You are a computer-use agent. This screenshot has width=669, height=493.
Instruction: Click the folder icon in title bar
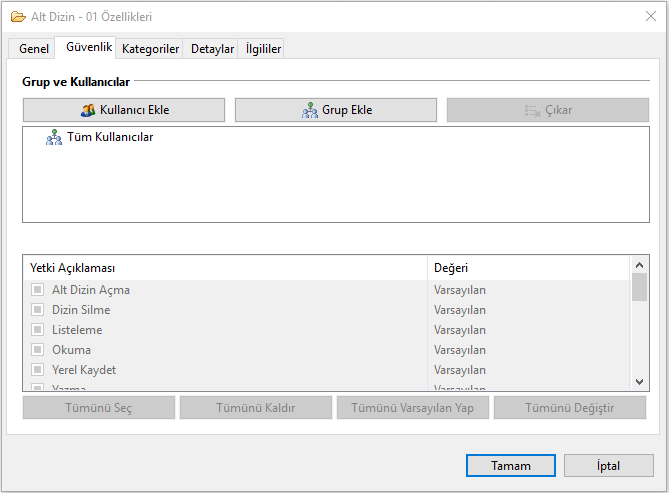(x=17, y=17)
